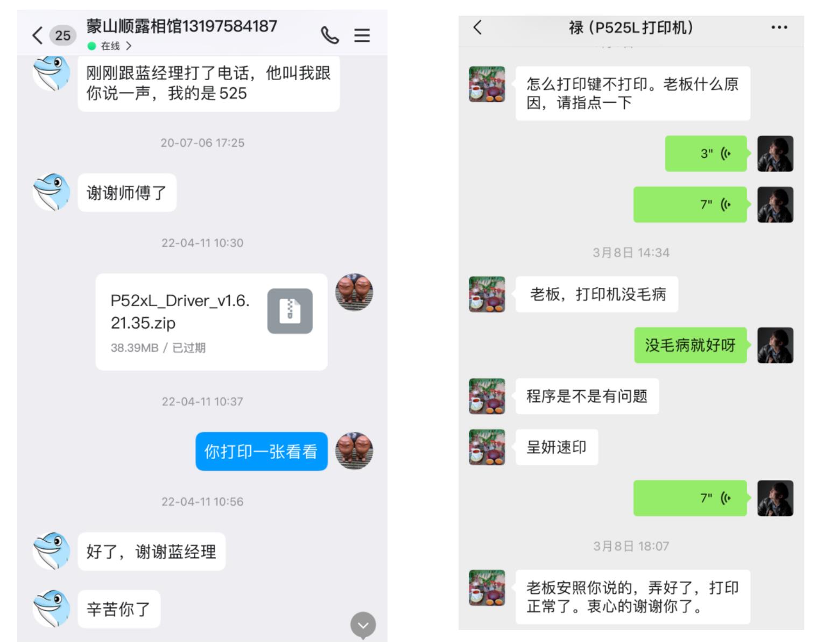
Task: Open the three-dots menu in right chat
Action: (779, 27)
